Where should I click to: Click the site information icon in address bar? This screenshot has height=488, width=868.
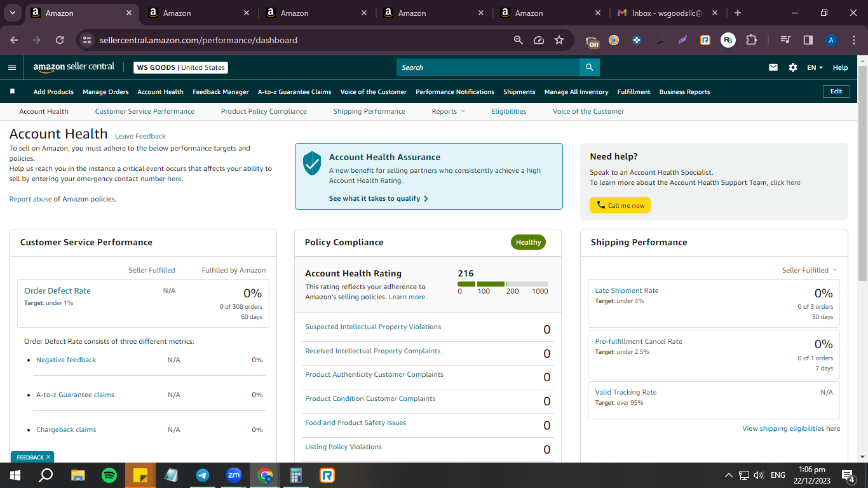(88, 40)
